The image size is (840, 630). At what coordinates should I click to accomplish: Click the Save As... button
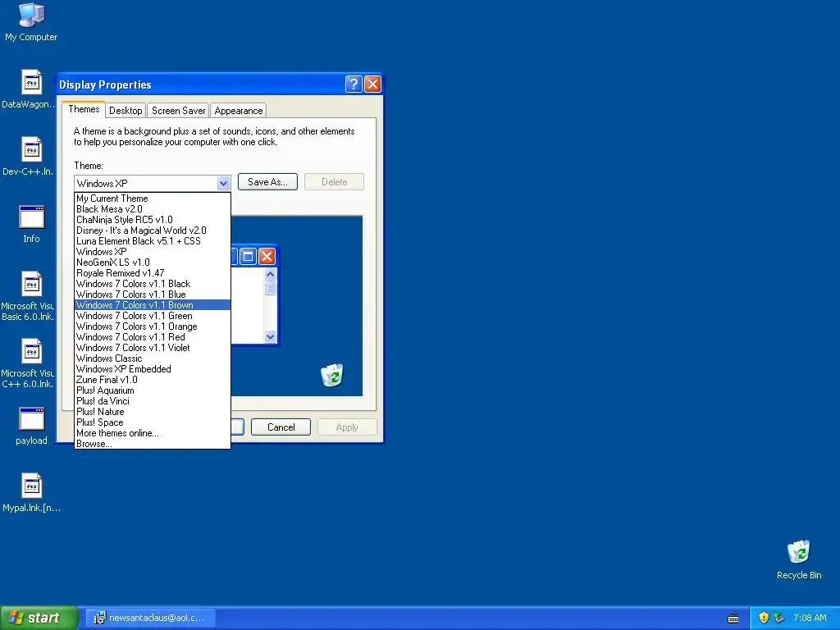[x=267, y=182]
